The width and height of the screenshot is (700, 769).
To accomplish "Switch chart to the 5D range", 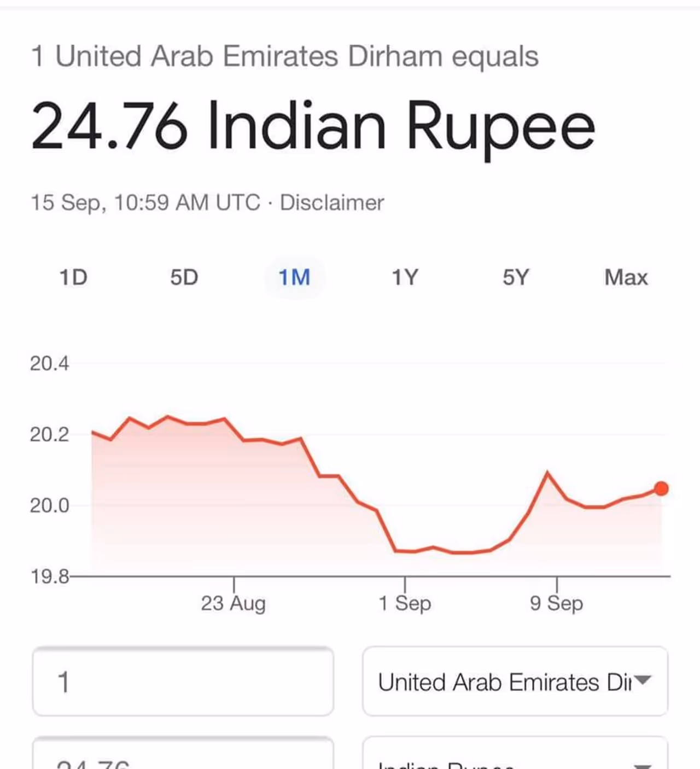I will [184, 277].
